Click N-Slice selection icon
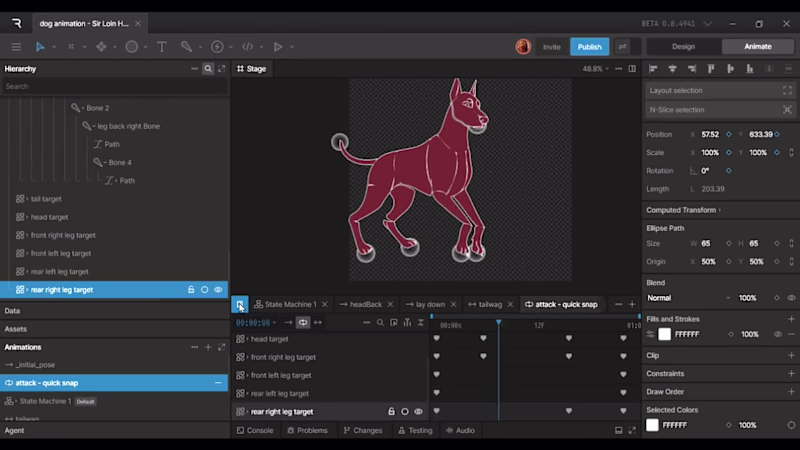The width and height of the screenshot is (800, 450). coord(787,110)
